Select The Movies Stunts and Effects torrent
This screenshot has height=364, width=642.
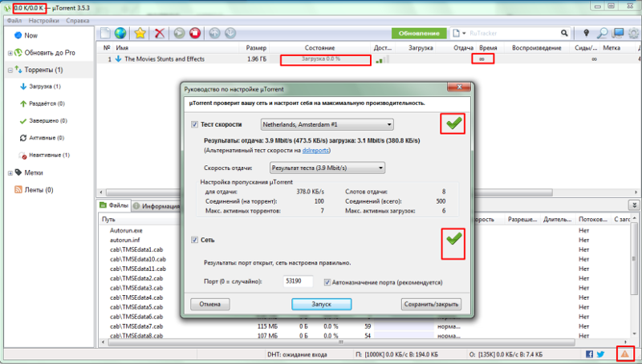pos(165,59)
